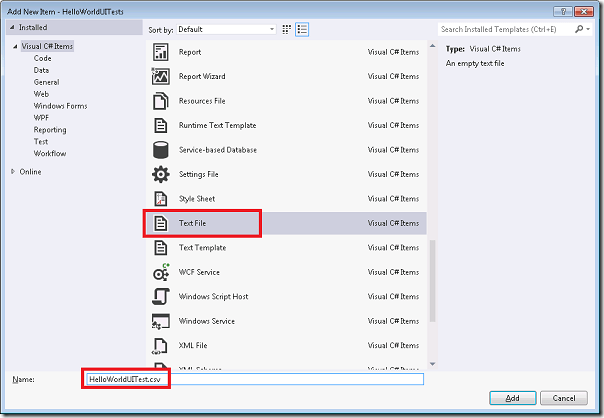Select the Windows Forms category
604x418 pixels.
click(x=60, y=106)
